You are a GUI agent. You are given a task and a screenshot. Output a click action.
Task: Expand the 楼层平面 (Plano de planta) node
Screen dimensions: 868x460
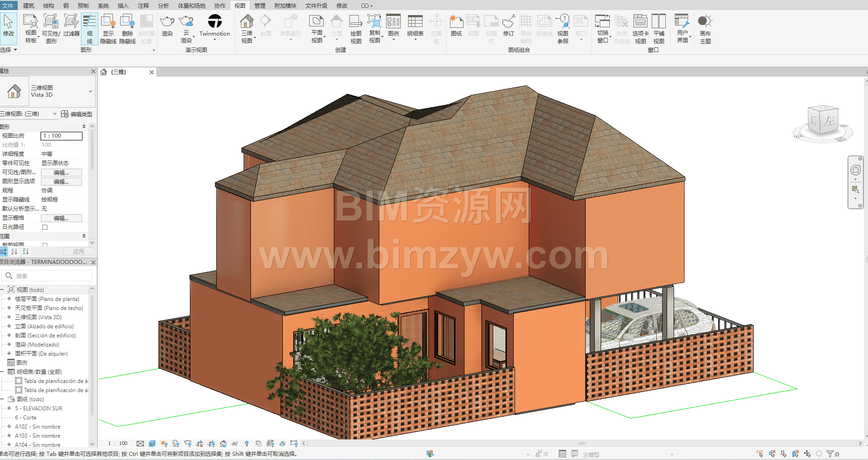click(x=9, y=299)
